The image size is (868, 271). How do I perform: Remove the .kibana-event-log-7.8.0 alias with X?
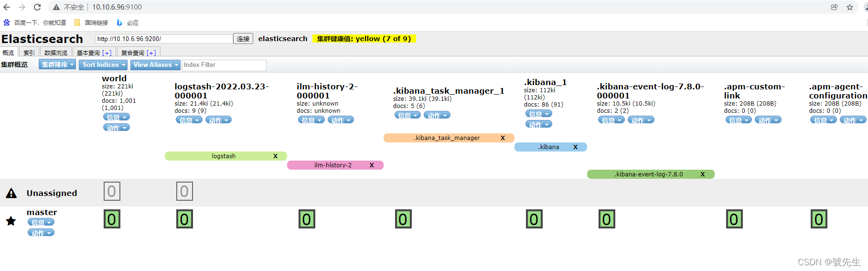pos(703,174)
